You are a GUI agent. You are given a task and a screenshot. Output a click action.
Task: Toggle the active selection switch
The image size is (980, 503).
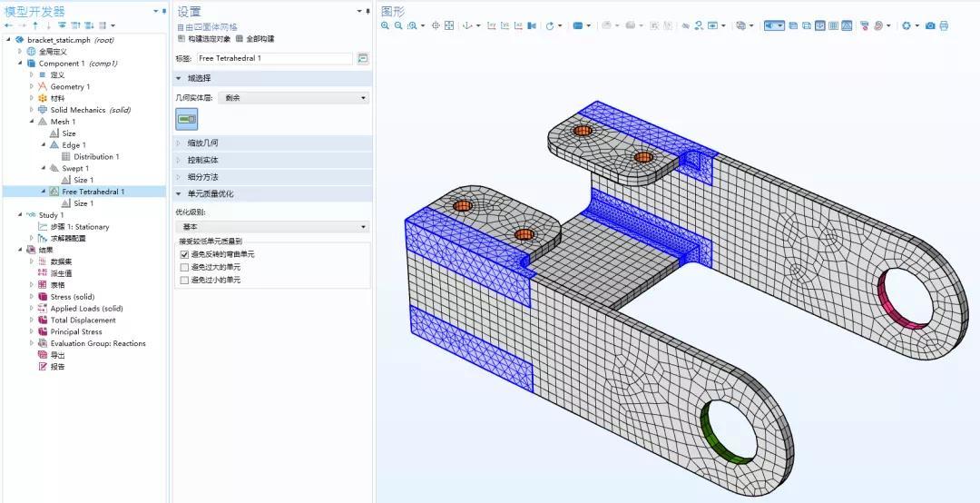click(x=186, y=119)
